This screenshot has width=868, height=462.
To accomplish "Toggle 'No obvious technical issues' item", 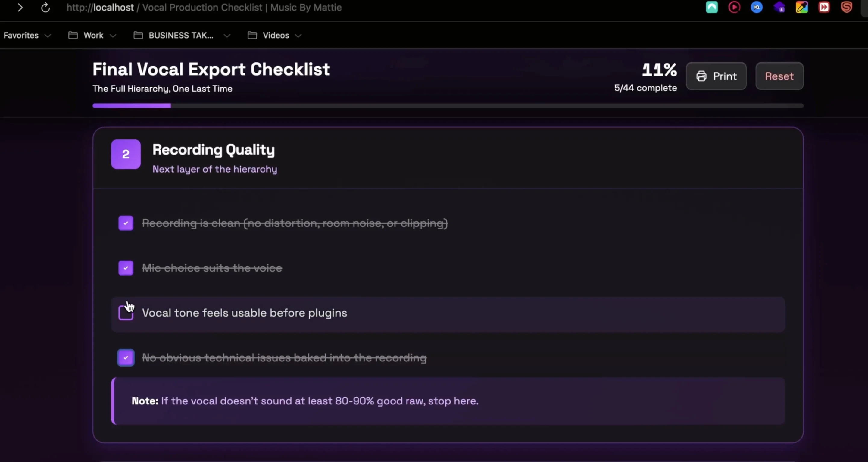I will pyautogui.click(x=126, y=357).
